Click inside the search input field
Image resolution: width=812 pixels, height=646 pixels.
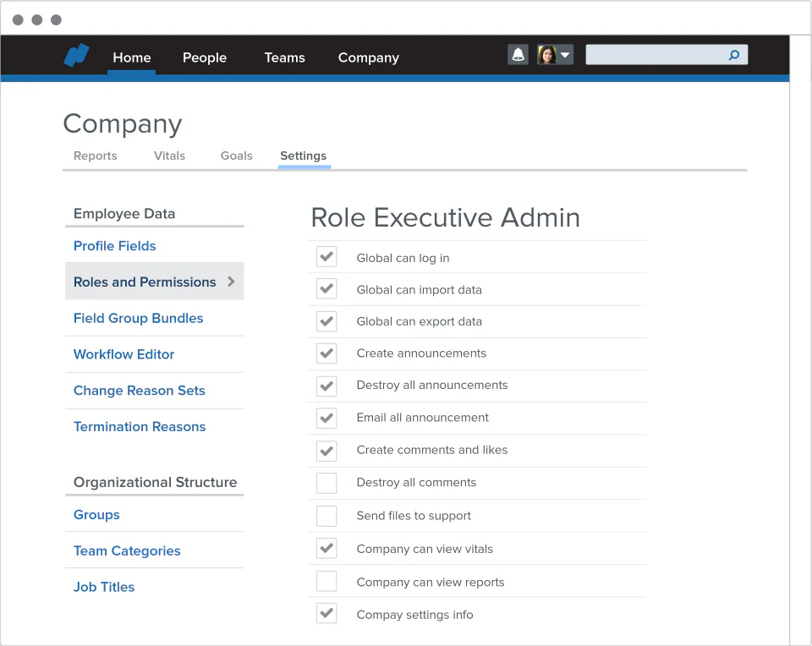pyautogui.click(x=660, y=54)
